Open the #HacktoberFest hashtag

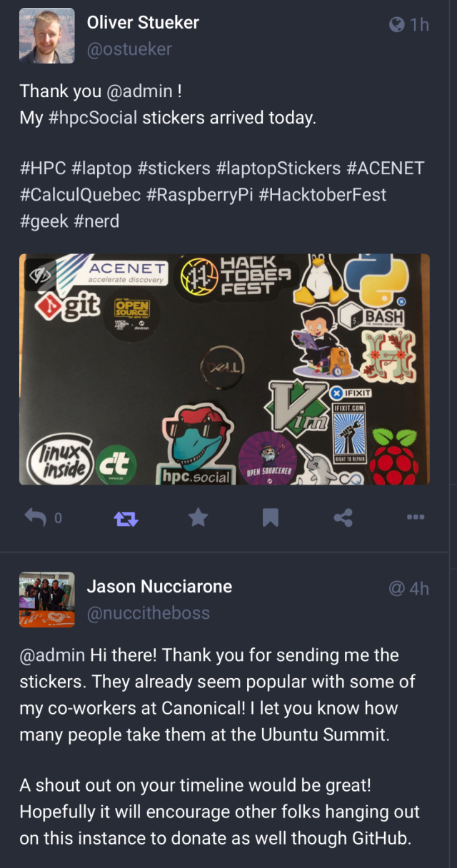click(322, 195)
